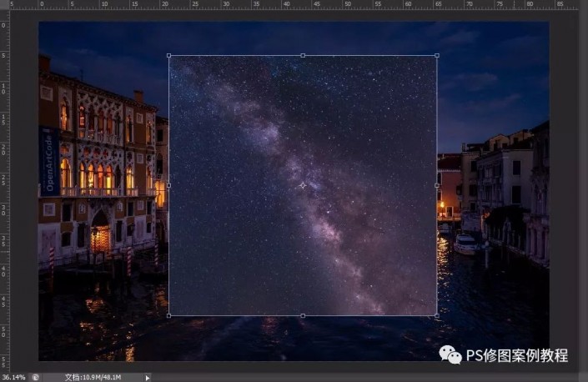The width and height of the screenshot is (588, 382).
Task: Click the bottom-left transform corner handle
Action: click(168, 315)
